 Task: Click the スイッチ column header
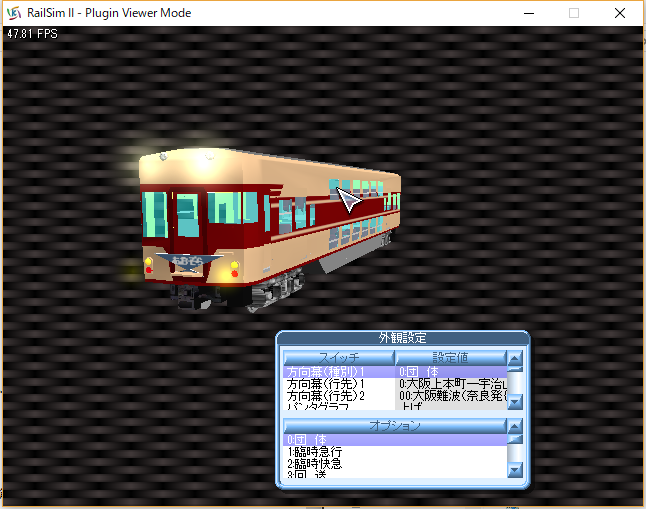[x=338, y=357]
